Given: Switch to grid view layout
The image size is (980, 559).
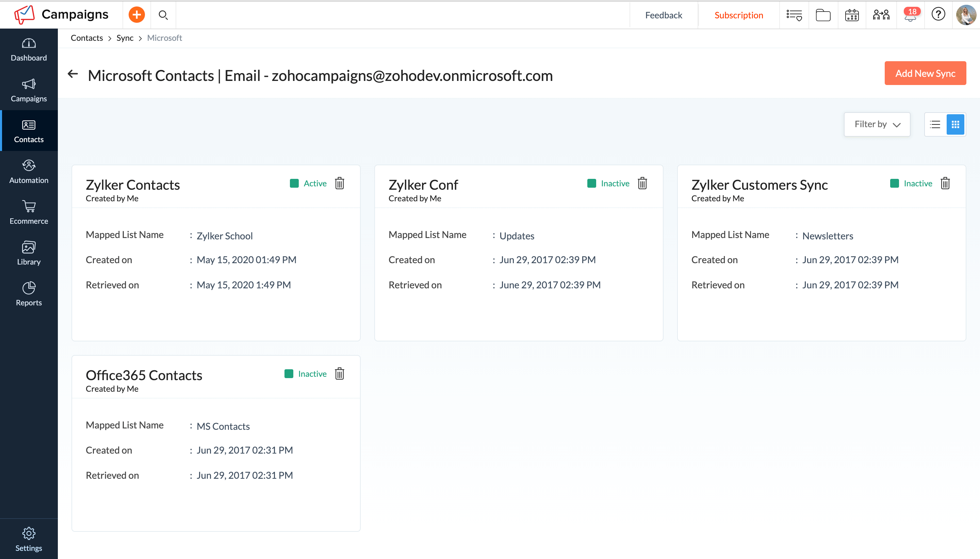Looking at the screenshot, I should coord(955,124).
